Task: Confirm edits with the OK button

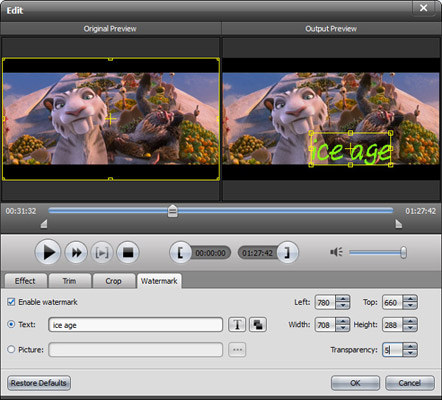Action: coord(355,383)
